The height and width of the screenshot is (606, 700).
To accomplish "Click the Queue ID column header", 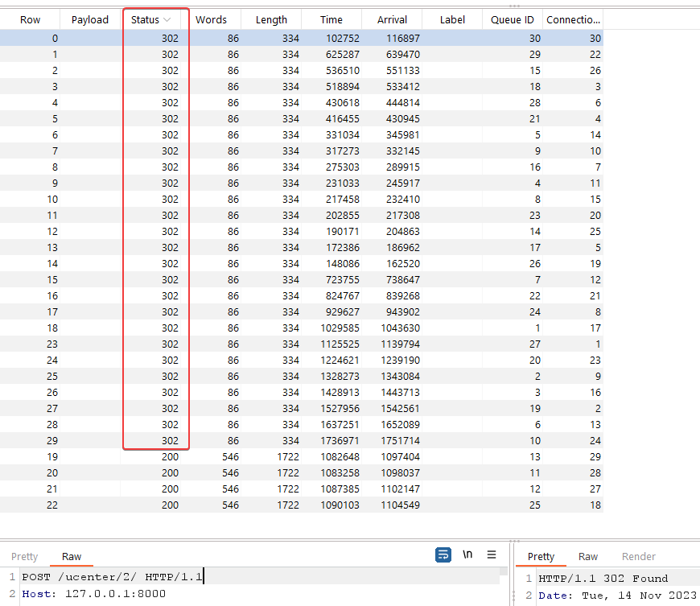I will point(513,19).
